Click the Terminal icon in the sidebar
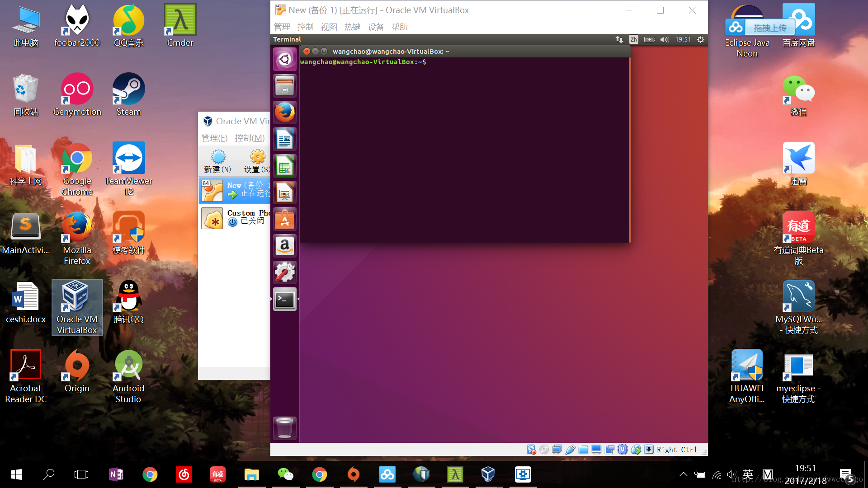Screen dimensions: 868x488 tap(284, 299)
